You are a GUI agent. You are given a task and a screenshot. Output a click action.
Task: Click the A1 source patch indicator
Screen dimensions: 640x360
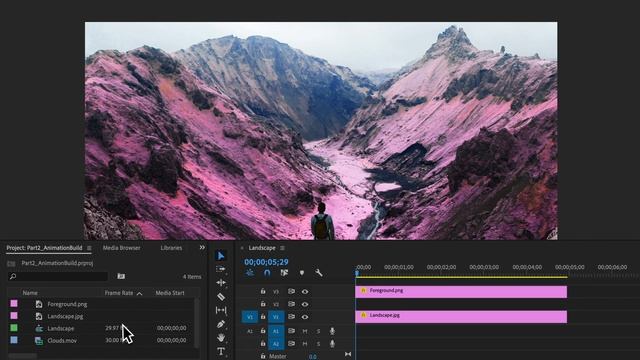click(x=250, y=331)
